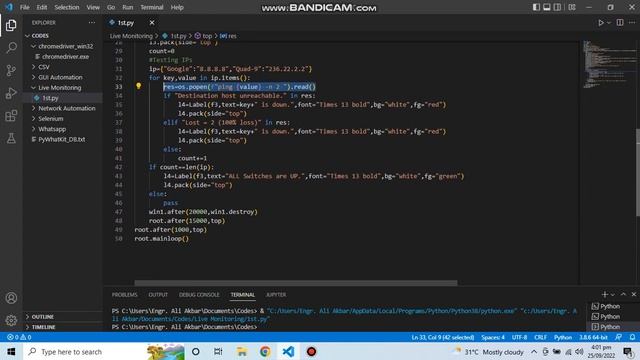
Task: Open File Explorer from the taskbar
Action: click(242, 351)
